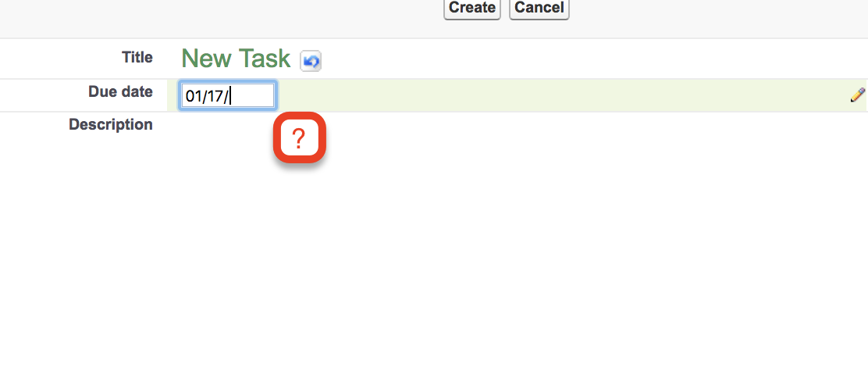
Task: Click the gray toolbar area left of Create
Action: [x=234, y=16]
